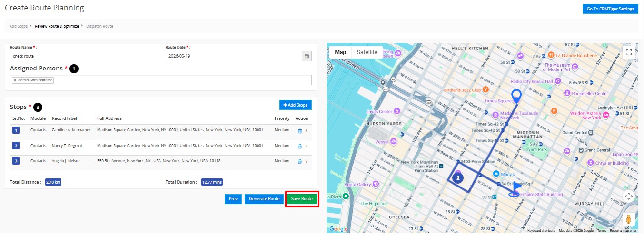
Task: Click the Add Stops button
Action: tap(296, 105)
